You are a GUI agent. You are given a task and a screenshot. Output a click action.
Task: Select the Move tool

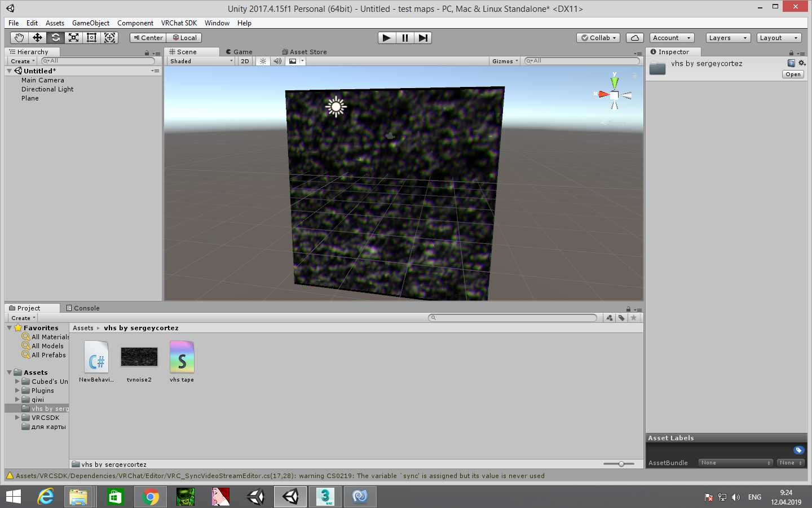click(x=37, y=38)
